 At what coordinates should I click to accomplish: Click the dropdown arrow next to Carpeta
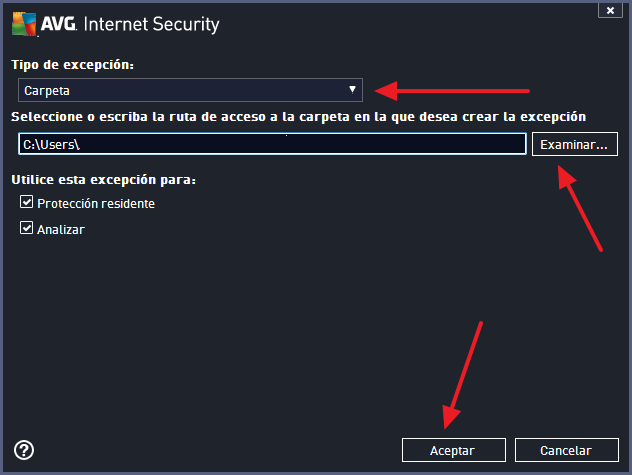click(352, 90)
